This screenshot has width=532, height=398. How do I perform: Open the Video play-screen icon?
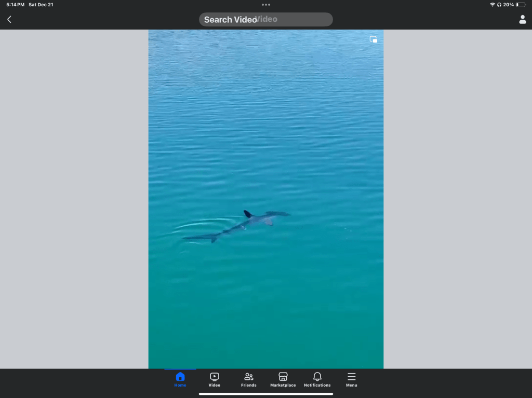point(215,377)
